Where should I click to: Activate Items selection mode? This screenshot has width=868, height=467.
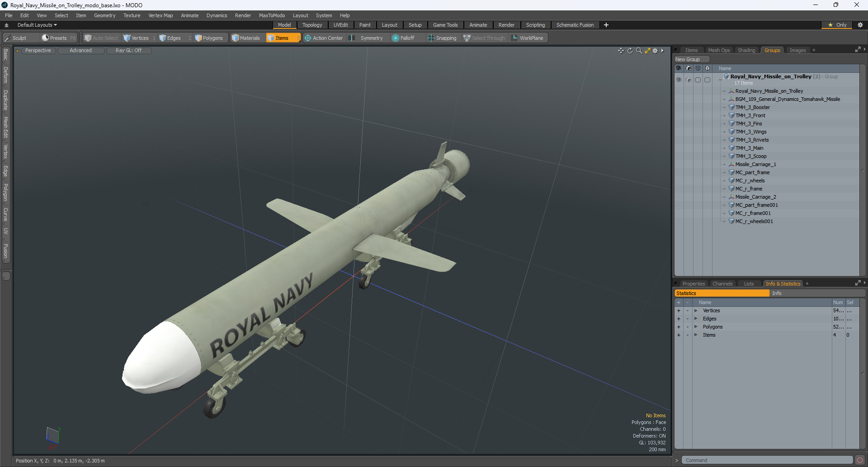click(x=283, y=38)
